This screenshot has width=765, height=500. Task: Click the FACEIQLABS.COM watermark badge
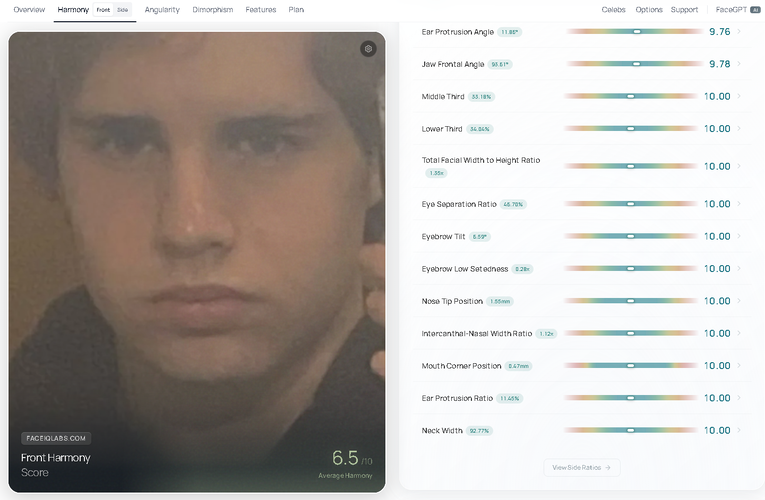[x=56, y=438]
